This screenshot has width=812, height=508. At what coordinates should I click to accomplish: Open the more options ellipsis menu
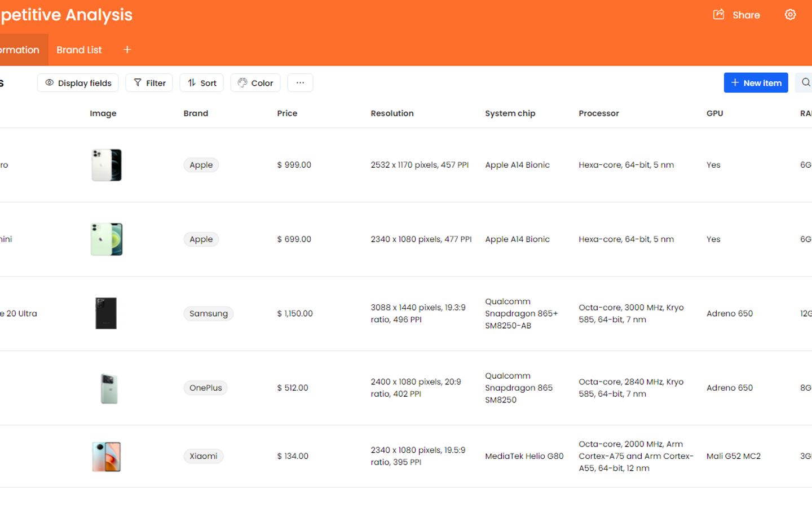[x=301, y=83]
